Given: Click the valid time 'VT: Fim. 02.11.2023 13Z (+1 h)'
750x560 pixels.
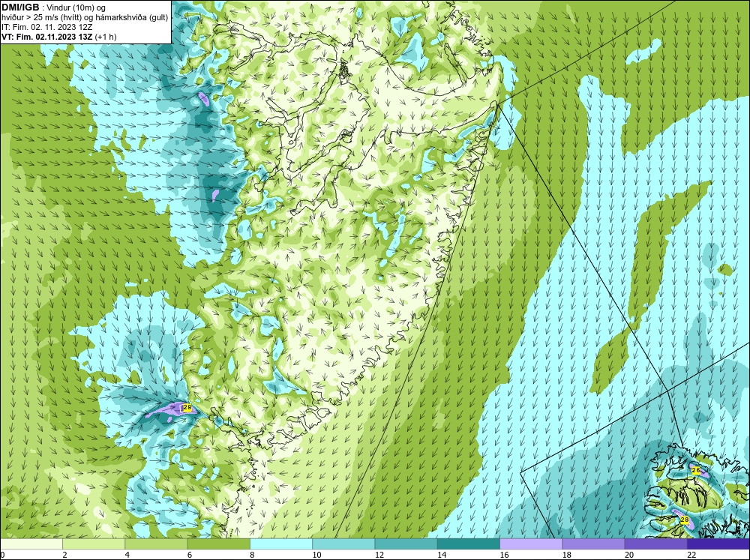Looking at the screenshot, I should point(58,37).
